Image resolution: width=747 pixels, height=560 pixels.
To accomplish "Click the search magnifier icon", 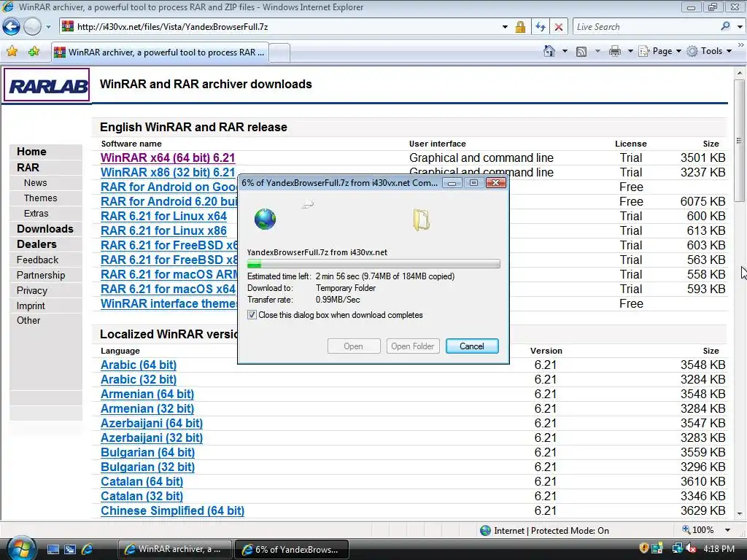I will (x=725, y=26).
